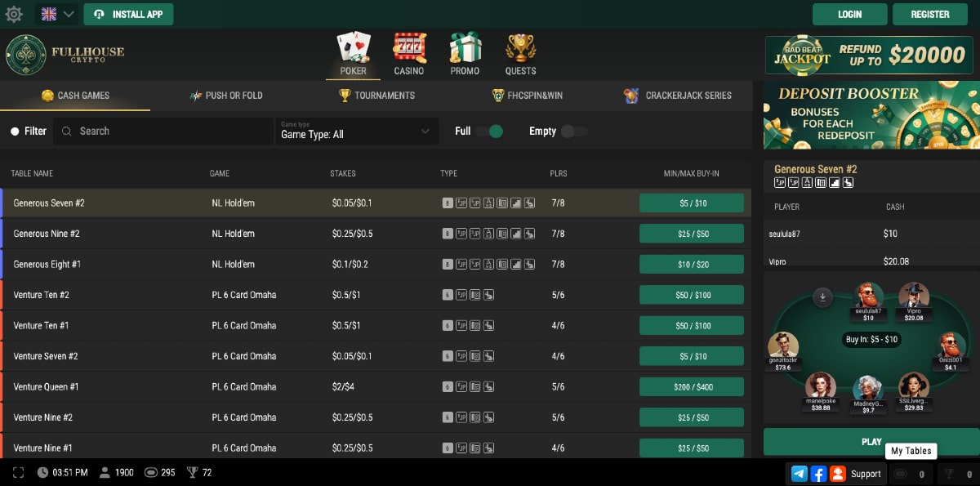Click the $200 / $400 buy-in button
The height and width of the screenshot is (486, 980).
(x=692, y=387)
